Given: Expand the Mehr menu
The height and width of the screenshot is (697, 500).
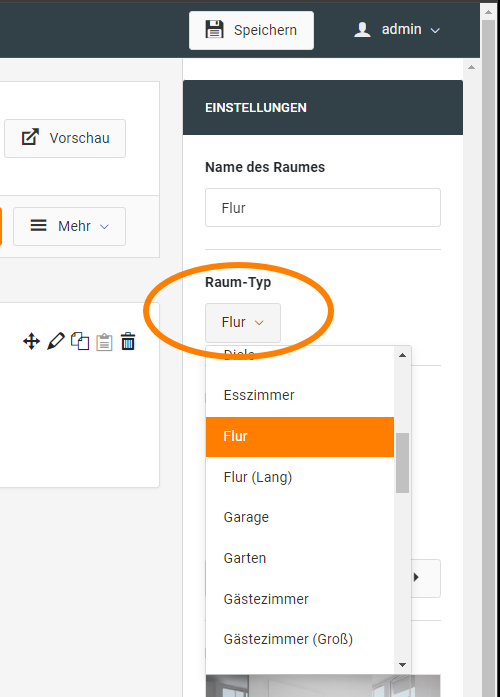Looking at the screenshot, I should [69, 226].
